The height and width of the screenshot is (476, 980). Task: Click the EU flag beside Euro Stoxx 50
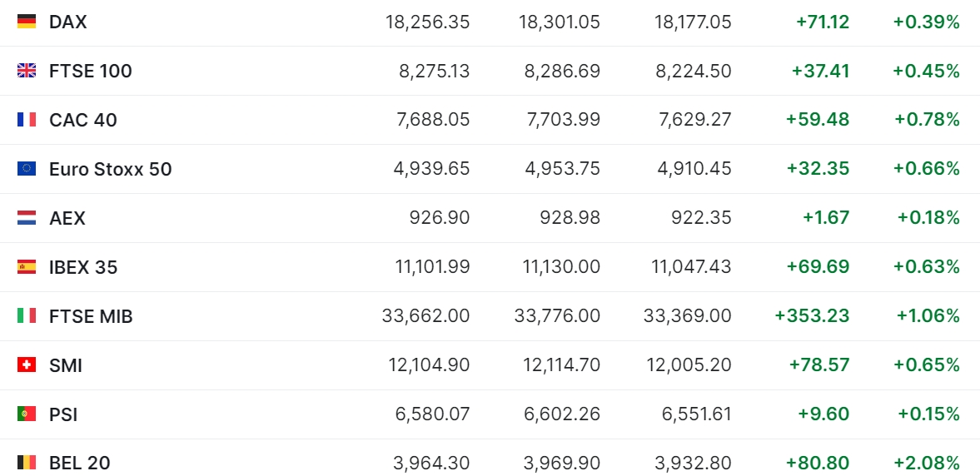click(x=27, y=169)
